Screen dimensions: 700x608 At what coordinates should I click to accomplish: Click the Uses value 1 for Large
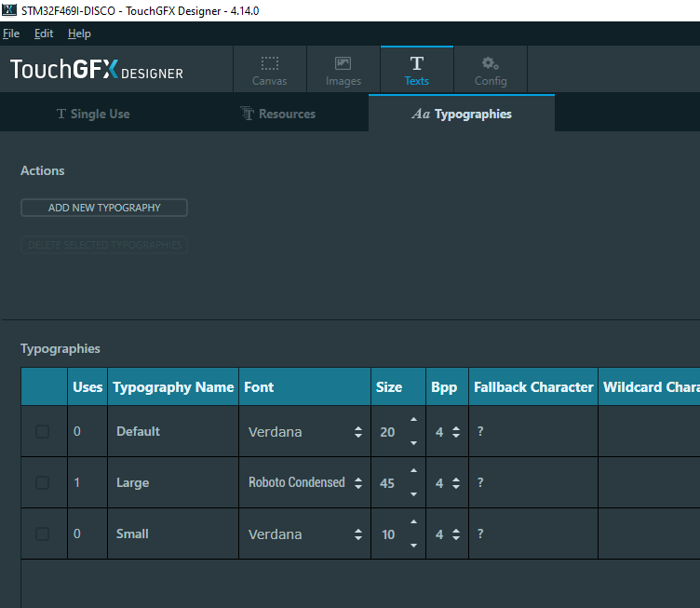tap(76, 482)
